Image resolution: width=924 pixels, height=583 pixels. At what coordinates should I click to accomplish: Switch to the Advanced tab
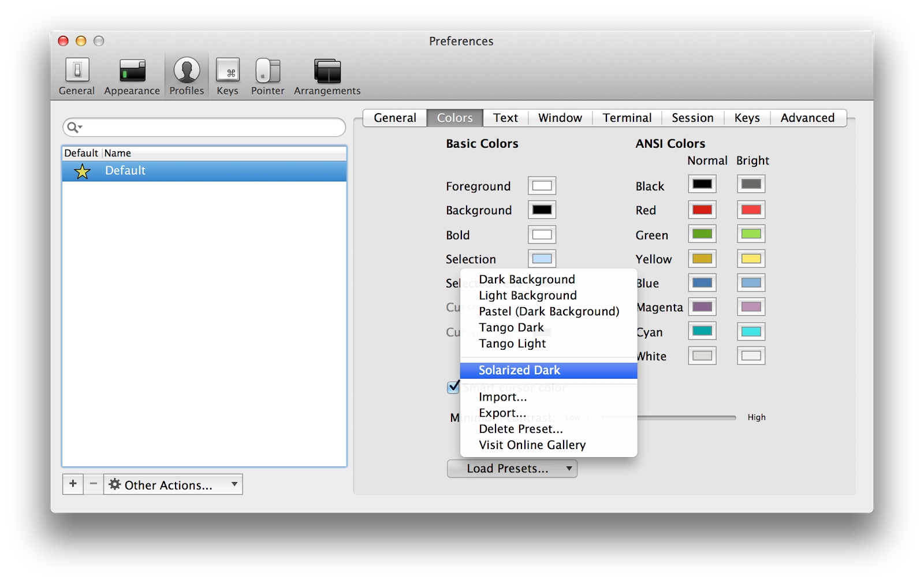808,118
